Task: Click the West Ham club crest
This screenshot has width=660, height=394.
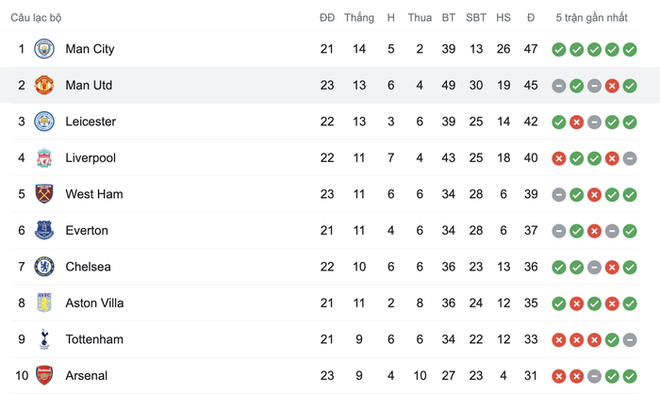Action: tap(44, 194)
